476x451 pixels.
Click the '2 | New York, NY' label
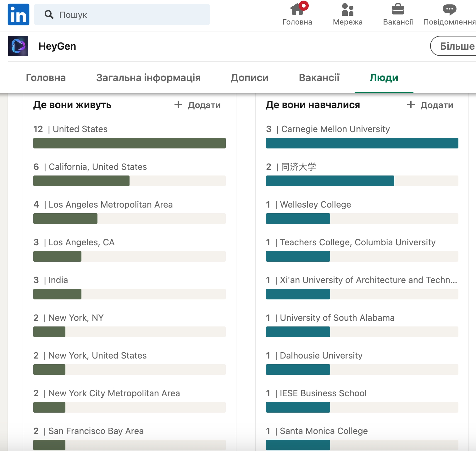point(69,318)
